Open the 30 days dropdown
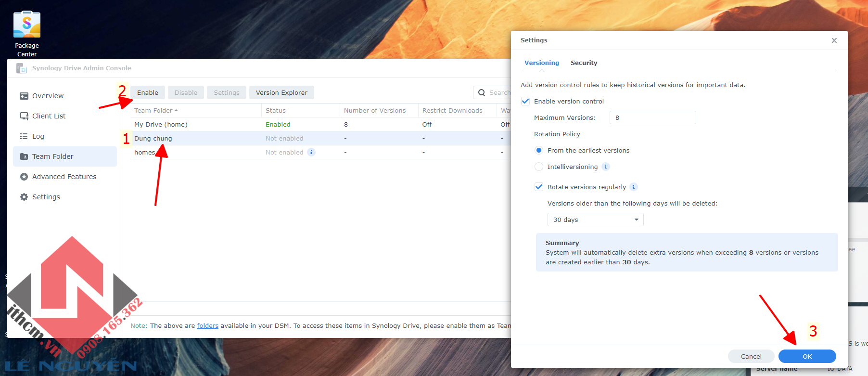The height and width of the screenshot is (376, 868). coord(596,220)
